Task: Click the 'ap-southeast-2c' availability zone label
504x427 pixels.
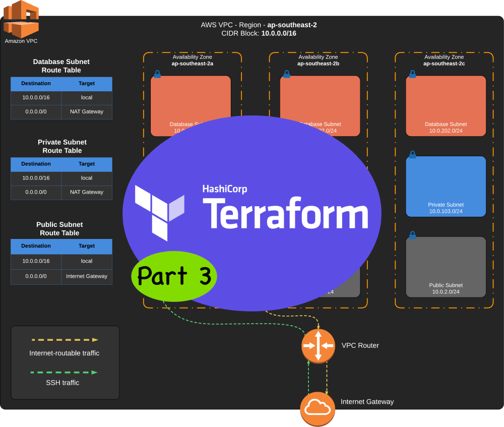Action: pos(444,64)
